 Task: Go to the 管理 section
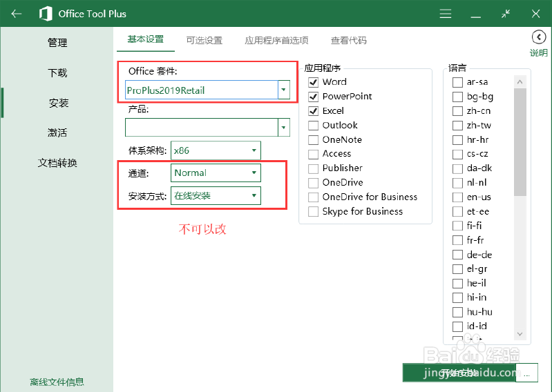57,43
